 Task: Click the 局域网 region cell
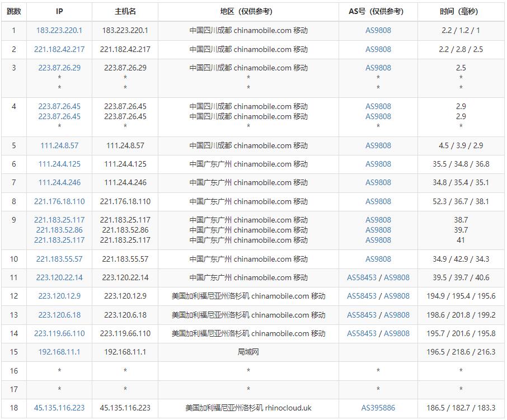(248, 352)
